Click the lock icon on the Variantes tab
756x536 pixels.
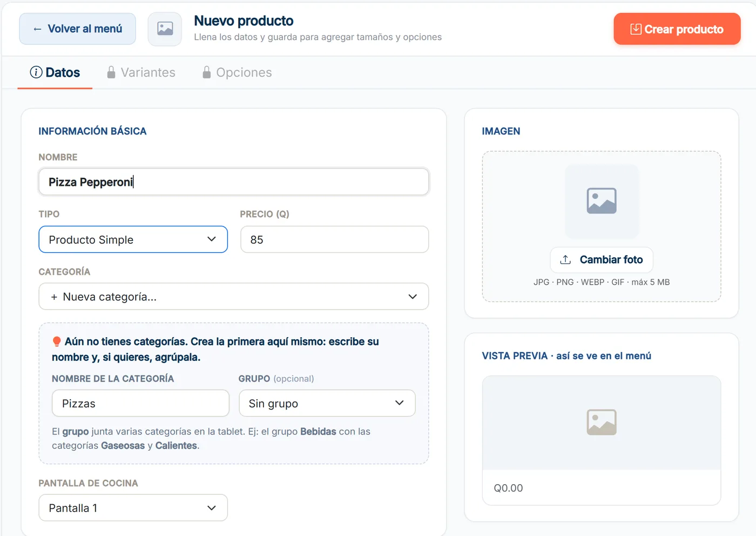point(111,72)
